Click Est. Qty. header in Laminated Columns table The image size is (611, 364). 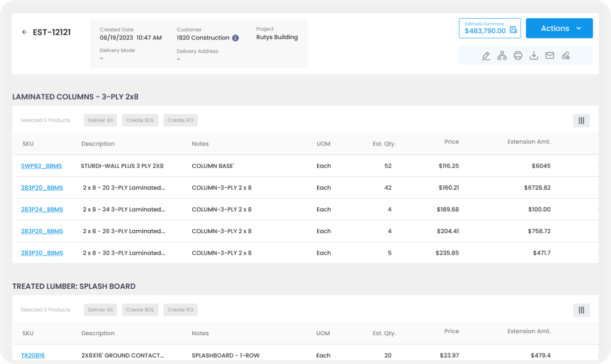384,144
